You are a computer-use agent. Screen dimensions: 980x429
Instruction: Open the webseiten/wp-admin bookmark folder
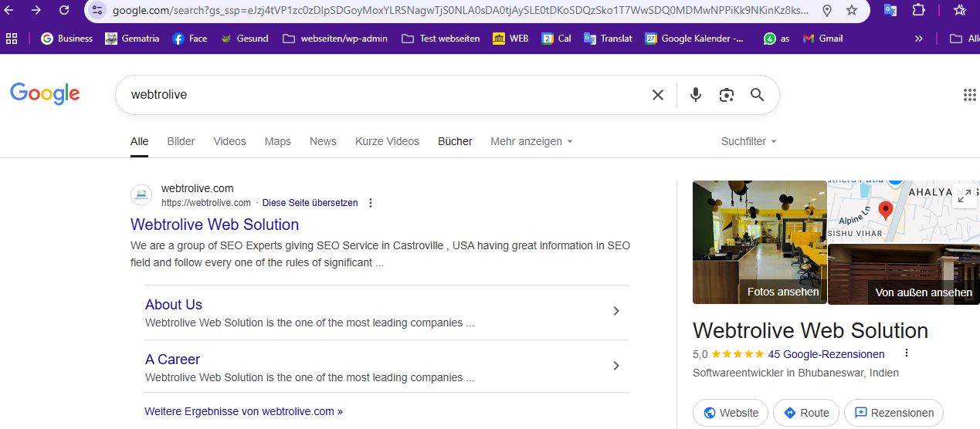335,39
